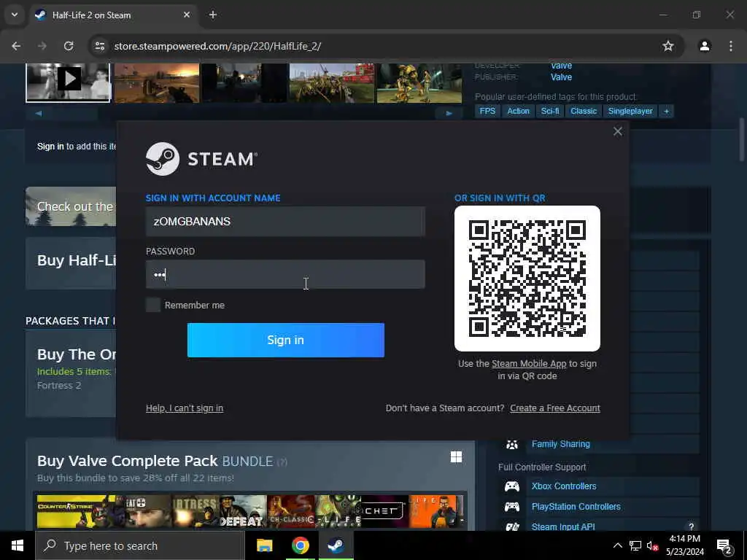The width and height of the screenshot is (747, 560).
Task: Play the trailer video thumbnail
Action: click(x=68, y=83)
